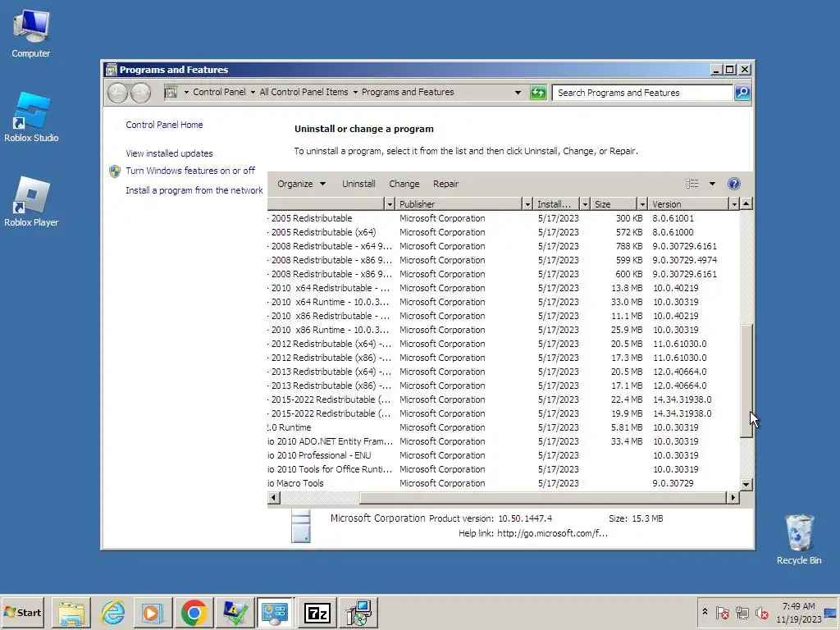Click the vertical scrollbar thumb
Image resolution: width=840 pixels, height=630 pixels.
[746, 381]
